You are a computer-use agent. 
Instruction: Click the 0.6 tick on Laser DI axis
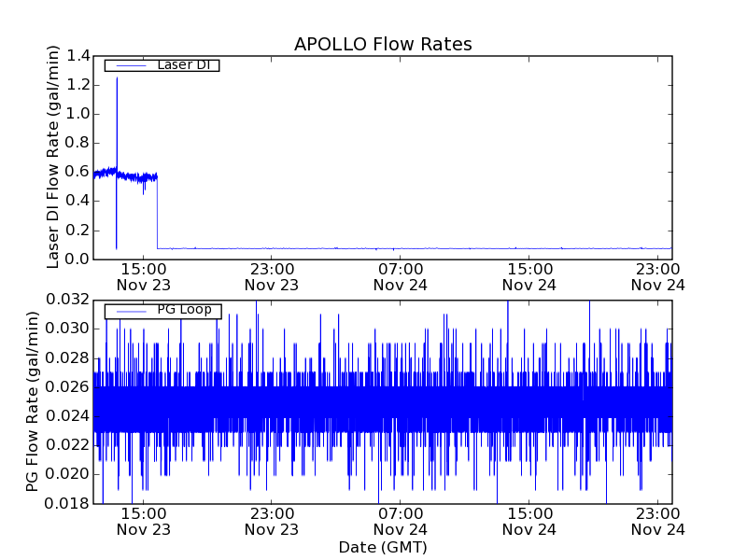(x=78, y=172)
